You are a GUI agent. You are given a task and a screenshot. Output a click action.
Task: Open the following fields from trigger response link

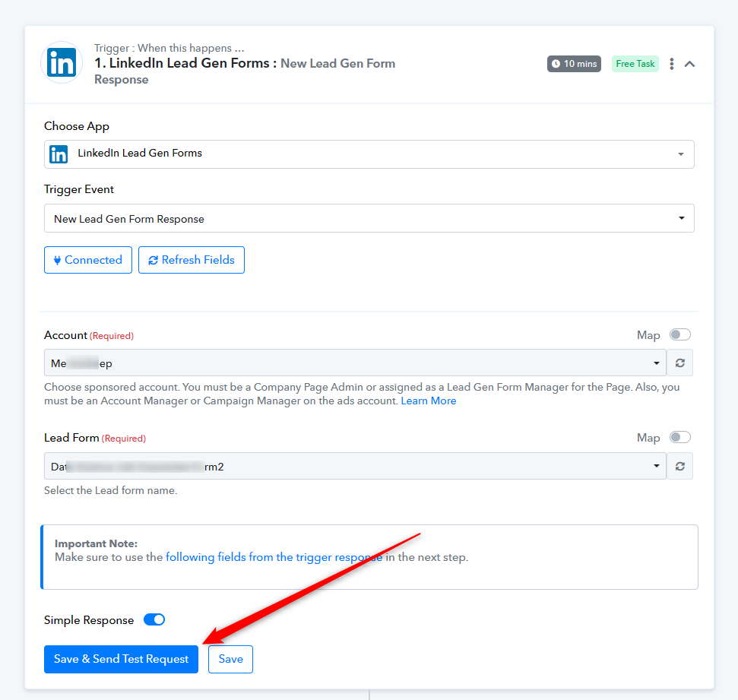pos(274,557)
